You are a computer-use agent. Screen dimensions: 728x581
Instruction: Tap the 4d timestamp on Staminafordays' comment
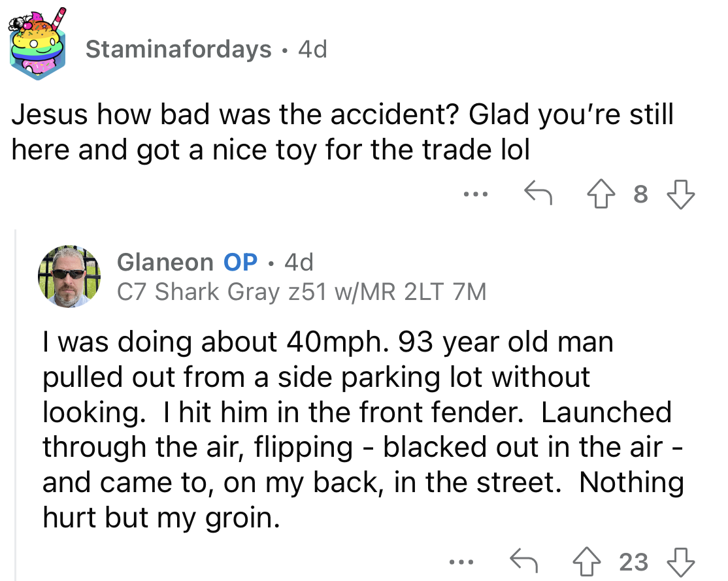[313, 49]
